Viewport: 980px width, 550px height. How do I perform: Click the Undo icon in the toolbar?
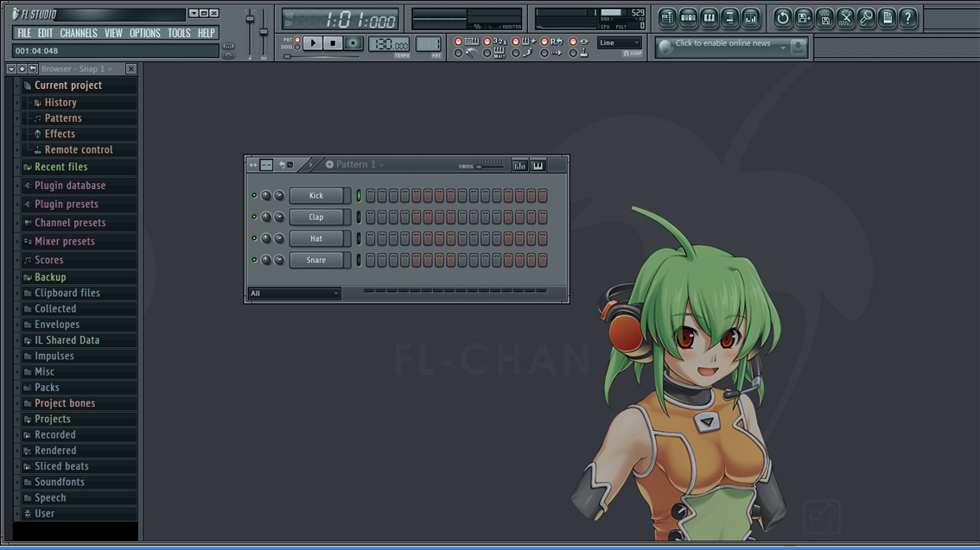click(784, 17)
